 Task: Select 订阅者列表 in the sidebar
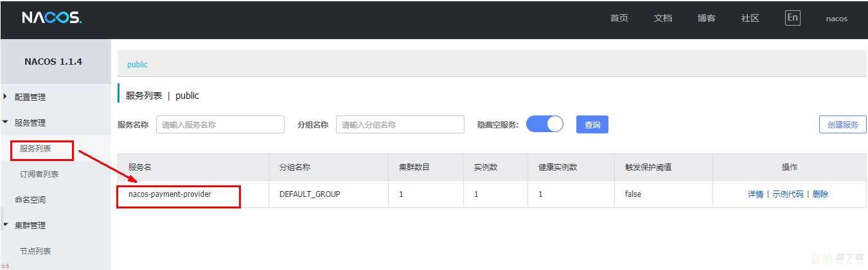(x=39, y=174)
